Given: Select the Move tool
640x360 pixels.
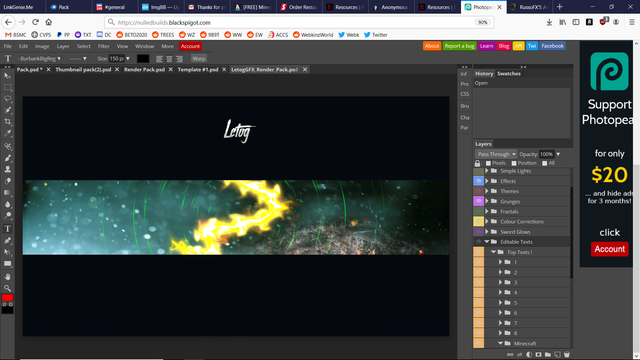Looking at the screenshot, I should click(7, 76).
